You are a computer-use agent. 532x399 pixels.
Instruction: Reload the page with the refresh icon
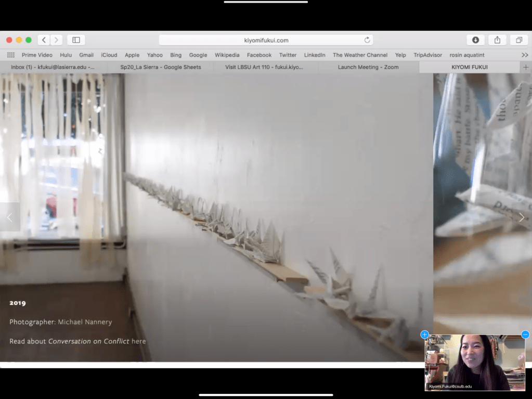tap(367, 40)
